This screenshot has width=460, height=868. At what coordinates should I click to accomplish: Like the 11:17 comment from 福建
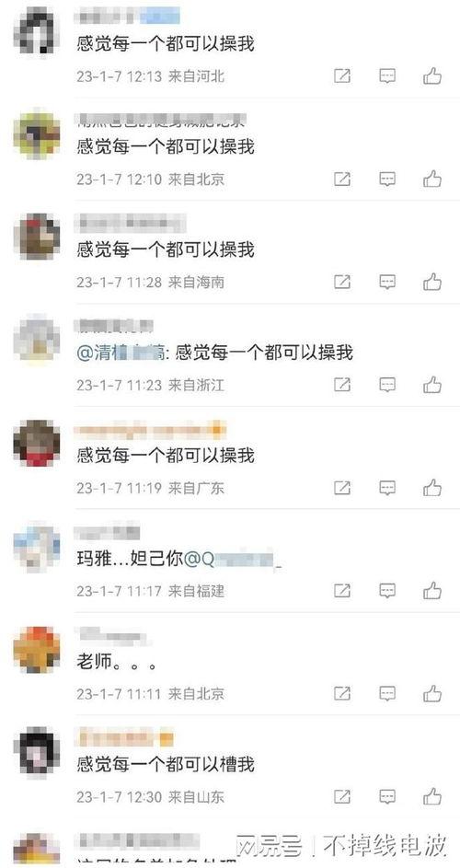(x=432, y=591)
